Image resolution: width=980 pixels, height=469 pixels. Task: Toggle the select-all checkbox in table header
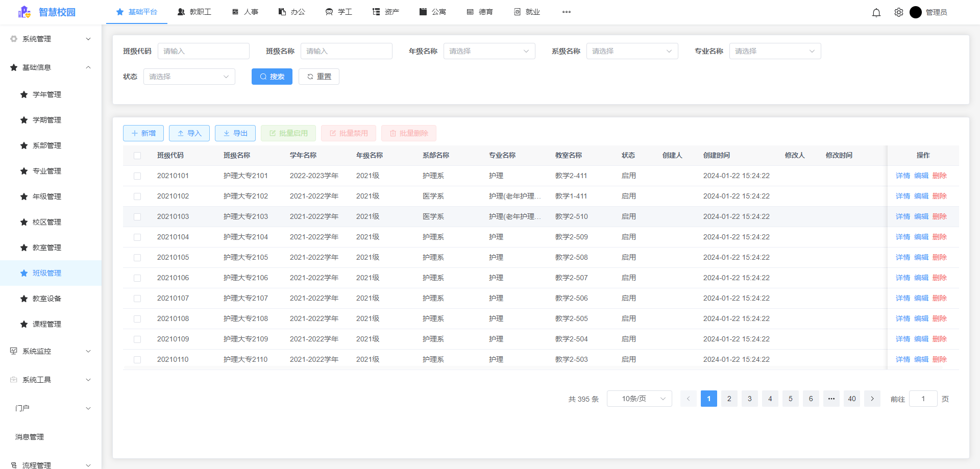pyautogui.click(x=137, y=155)
